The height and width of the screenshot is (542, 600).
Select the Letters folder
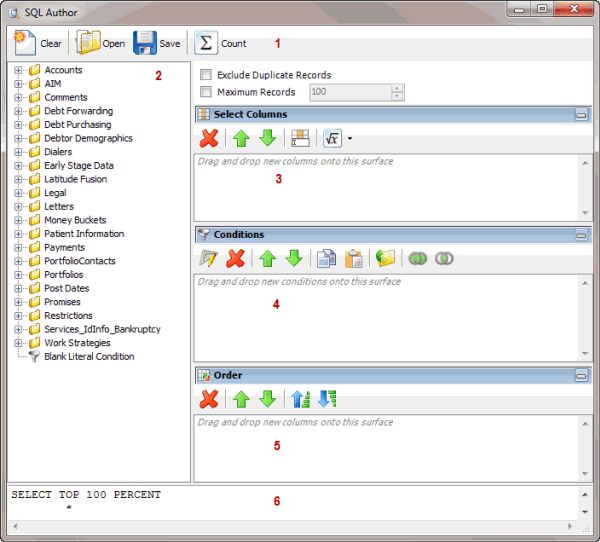coord(59,207)
